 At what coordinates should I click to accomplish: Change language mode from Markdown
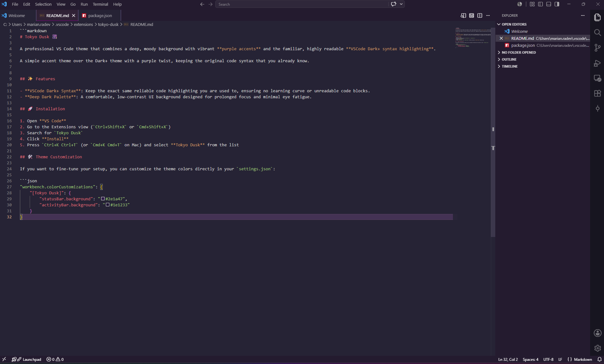583,359
